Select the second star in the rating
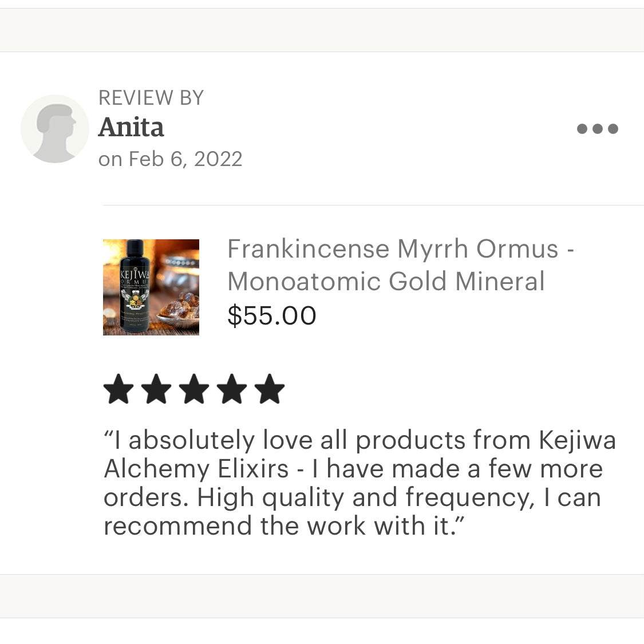Image resolution: width=644 pixels, height=644 pixels. point(157,389)
